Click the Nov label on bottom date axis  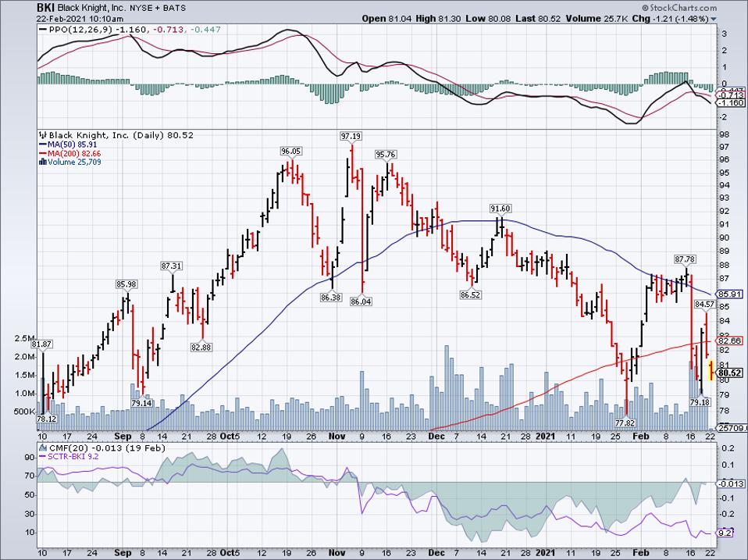tap(337, 552)
